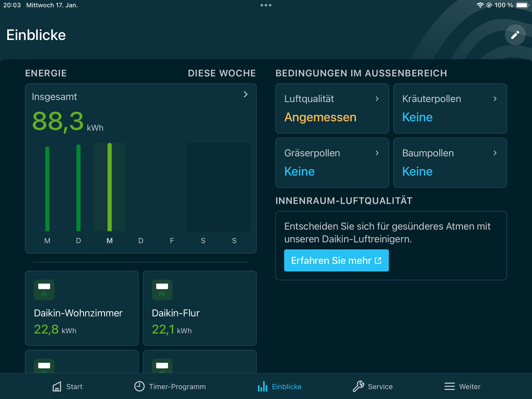Expand the Kräuterpollen card chevron
The height and width of the screenshot is (399, 532).
[495, 99]
